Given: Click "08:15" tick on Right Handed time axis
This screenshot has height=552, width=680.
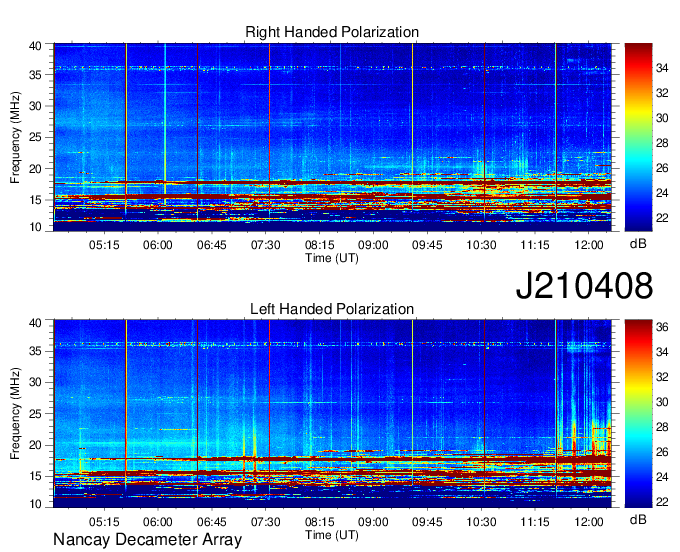Looking at the screenshot, I should click(320, 245).
